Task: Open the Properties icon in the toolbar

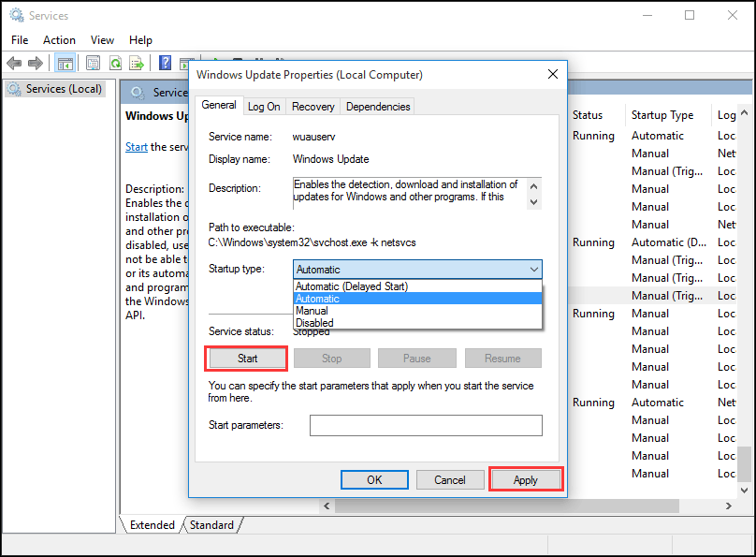Action: click(92, 63)
